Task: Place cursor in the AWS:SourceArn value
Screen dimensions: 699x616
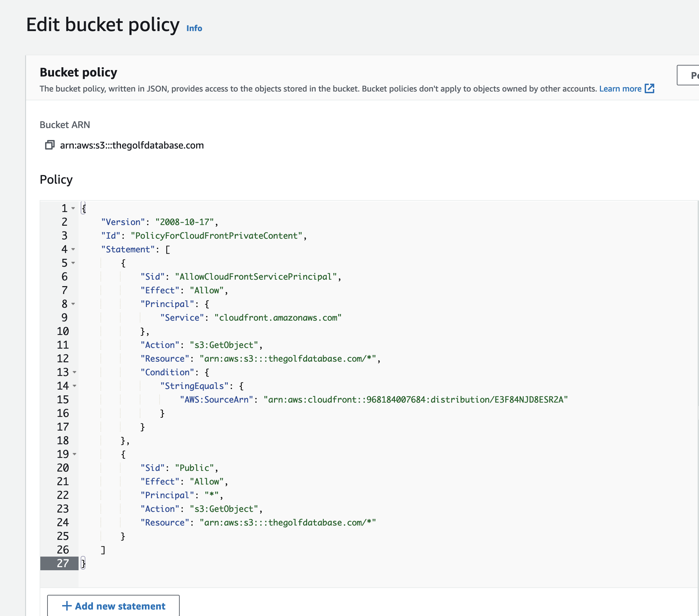Action: pyautogui.click(x=415, y=400)
